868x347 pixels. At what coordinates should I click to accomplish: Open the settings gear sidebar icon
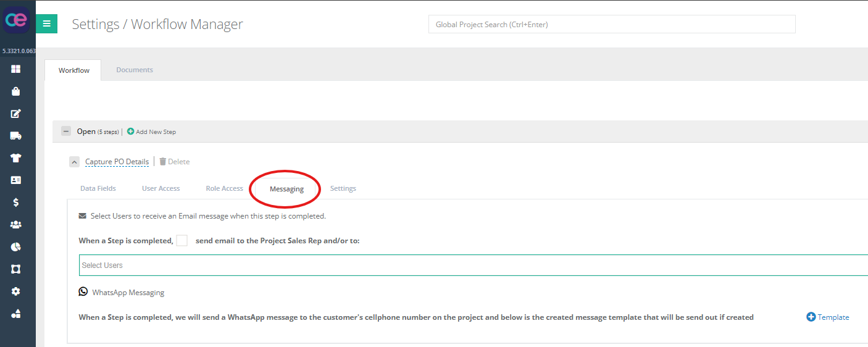click(x=16, y=291)
